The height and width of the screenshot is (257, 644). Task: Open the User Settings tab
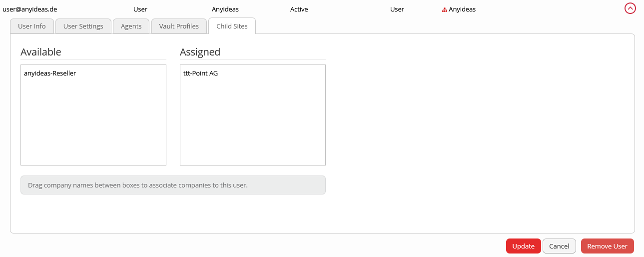point(83,26)
